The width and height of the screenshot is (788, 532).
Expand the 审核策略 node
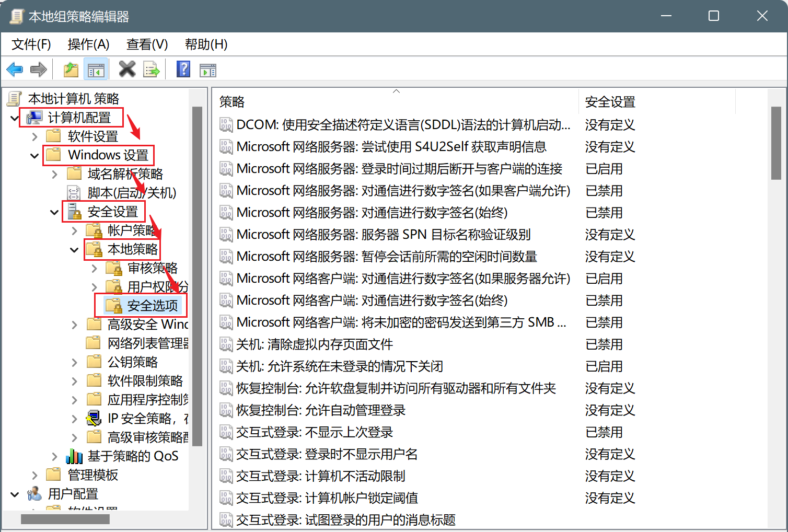[x=94, y=269]
